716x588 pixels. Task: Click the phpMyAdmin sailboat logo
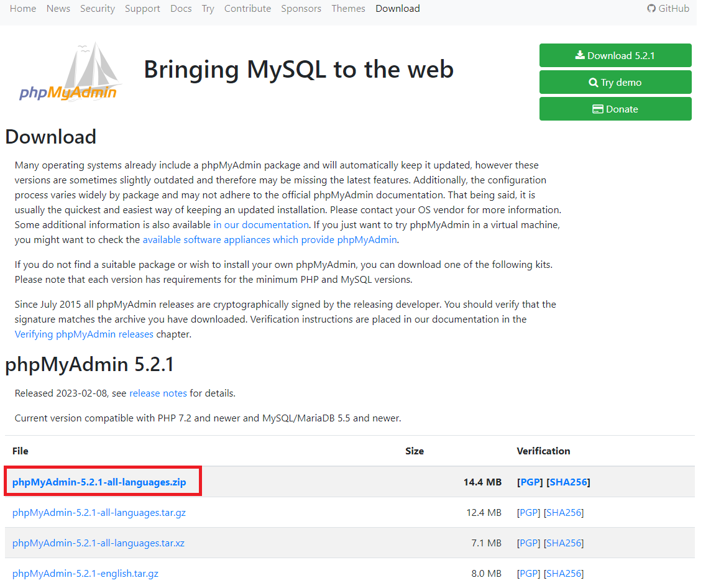point(71,72)
